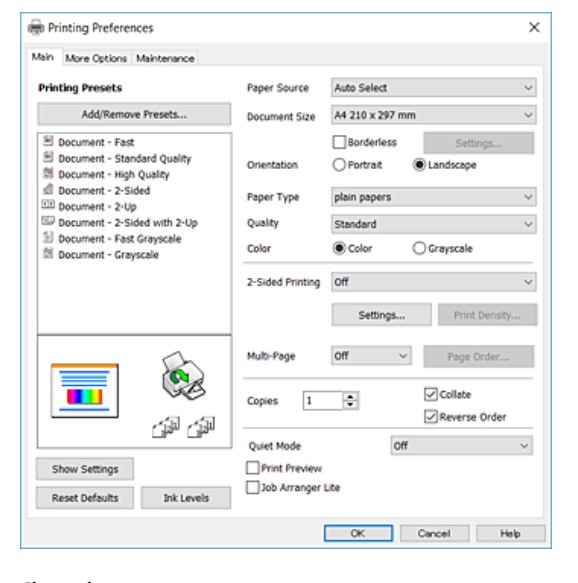Screen dimensions: 578x583
Task: Select the Document - Fast preset icon
Action: coord(48,141)
